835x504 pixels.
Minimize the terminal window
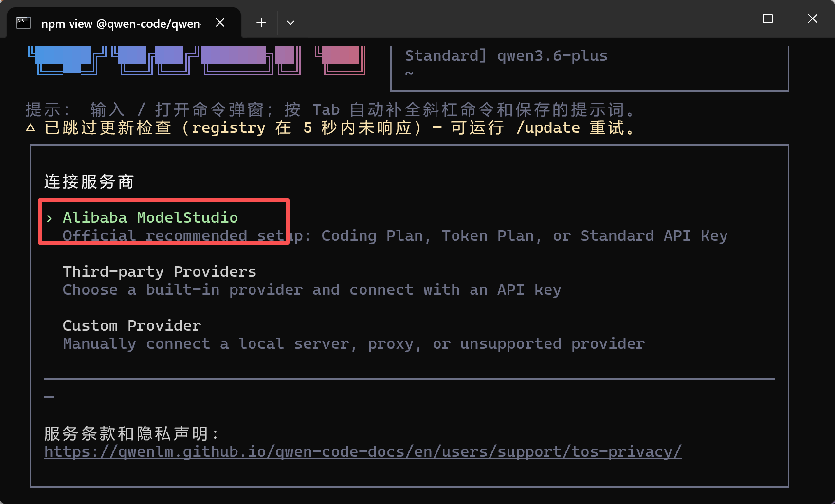coord(723,18)
